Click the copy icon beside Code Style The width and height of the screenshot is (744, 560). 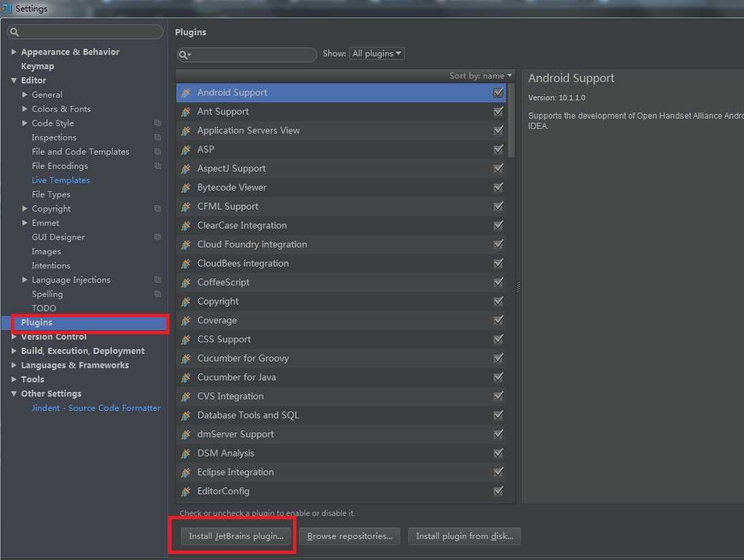[x=157, y=123]
